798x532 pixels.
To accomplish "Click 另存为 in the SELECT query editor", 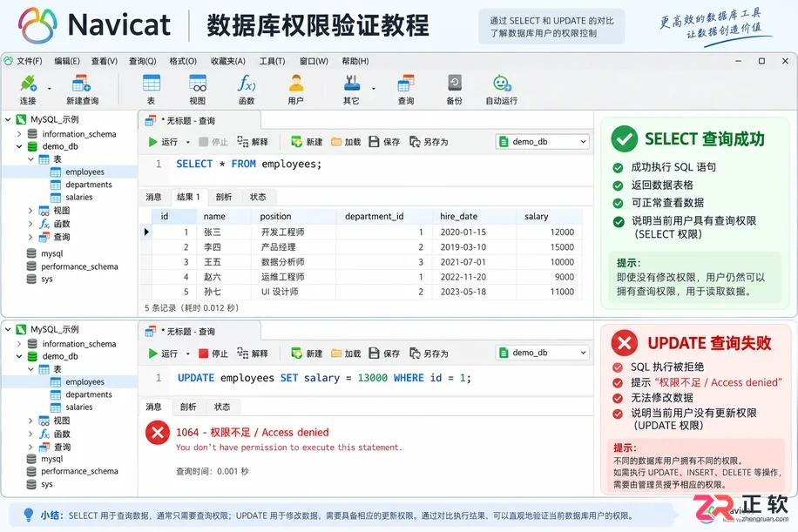I will click(x=429, y=142).
